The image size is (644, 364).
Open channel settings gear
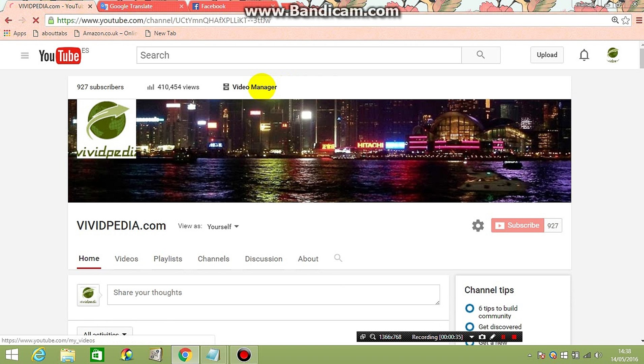[478, 225]
